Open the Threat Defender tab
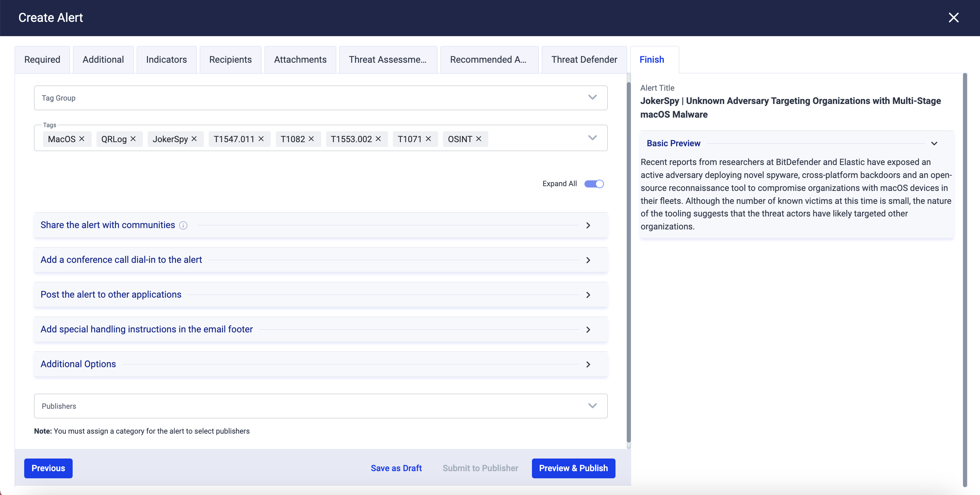The width and height of the screenshot is (980, 495). [584, 60]
